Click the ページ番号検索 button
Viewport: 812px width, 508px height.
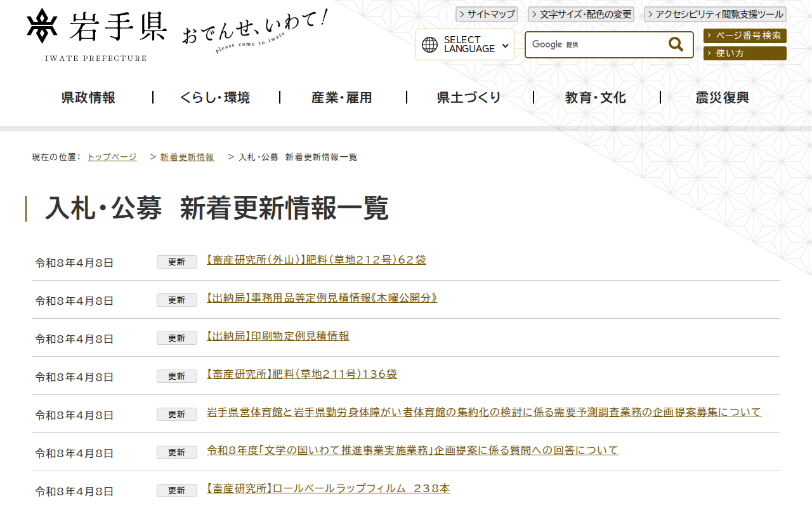coord(744,36)
